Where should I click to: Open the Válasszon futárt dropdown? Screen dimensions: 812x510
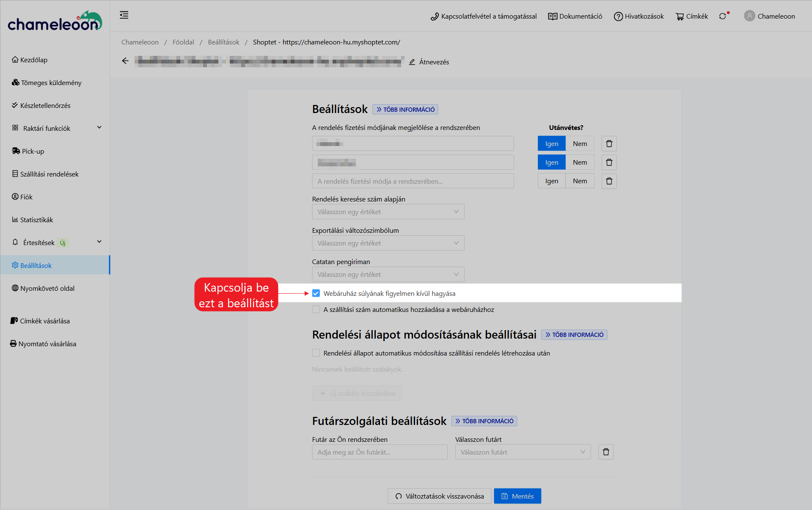click(x=523, y=452)
